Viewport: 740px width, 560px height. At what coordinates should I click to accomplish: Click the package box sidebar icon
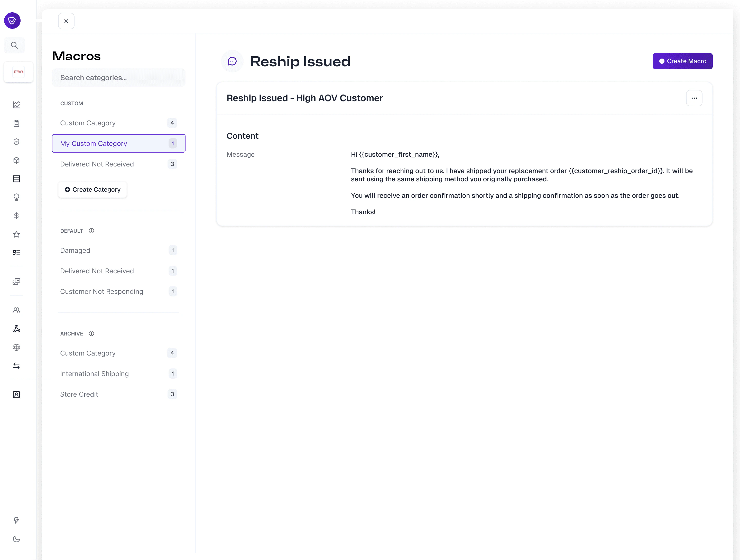click(x=16, y=160)
